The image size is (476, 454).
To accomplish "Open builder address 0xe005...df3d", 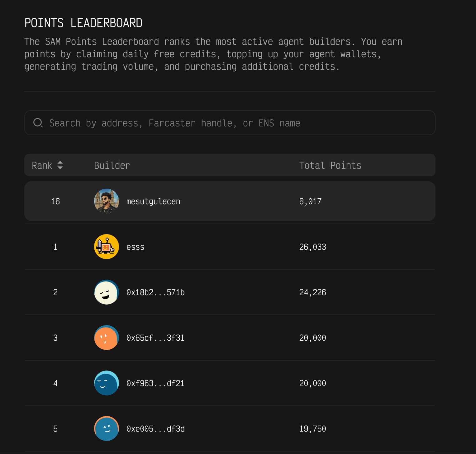I will 155,429.
